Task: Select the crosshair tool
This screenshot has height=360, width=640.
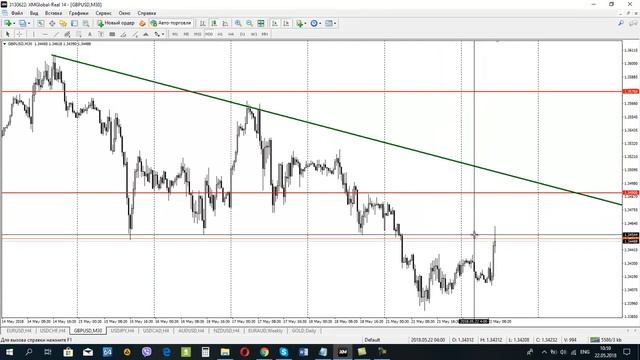Action: pyautogui.click(x=19, y=34)
